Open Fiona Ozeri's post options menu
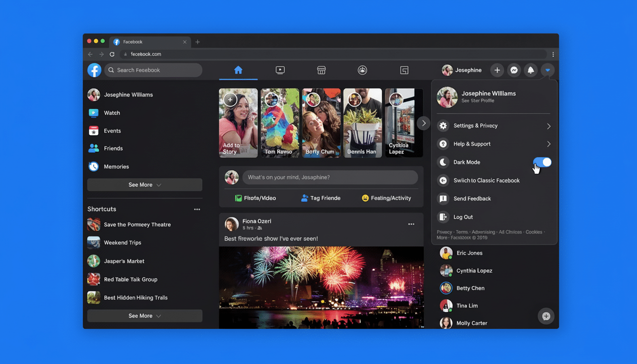637x364 pixels. tap(411, 224)
